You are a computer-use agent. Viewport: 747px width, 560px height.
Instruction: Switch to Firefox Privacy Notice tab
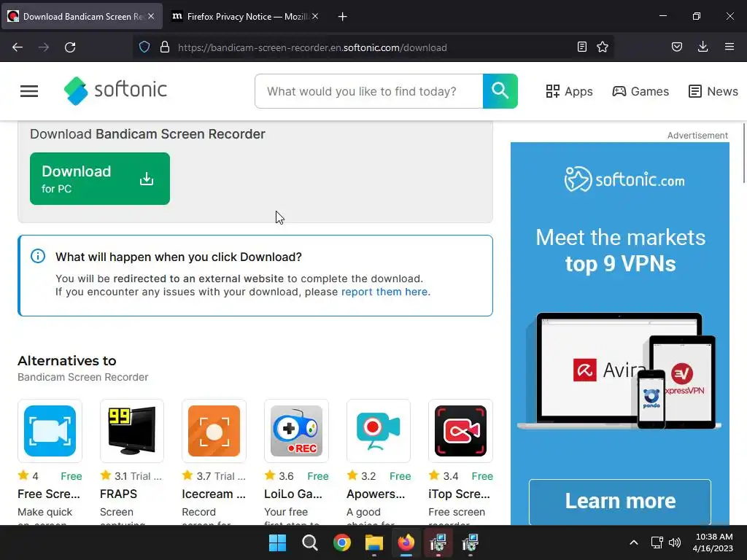point(245,17)
